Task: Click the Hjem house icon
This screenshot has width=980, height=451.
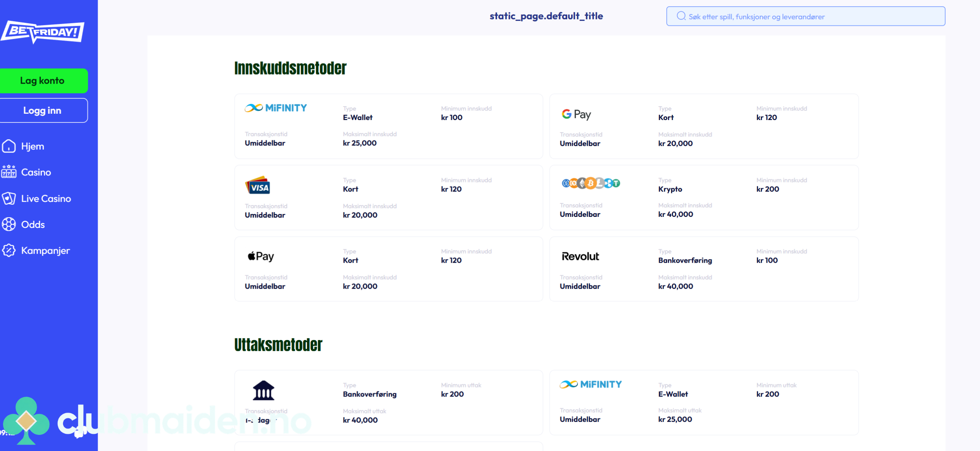Action: (9, 146)
